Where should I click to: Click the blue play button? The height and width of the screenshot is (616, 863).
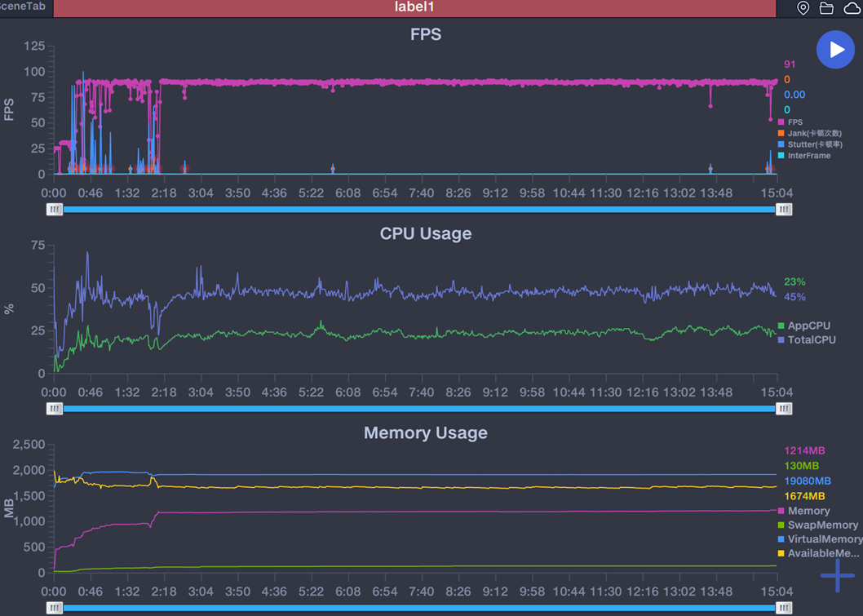pos(835,50)
